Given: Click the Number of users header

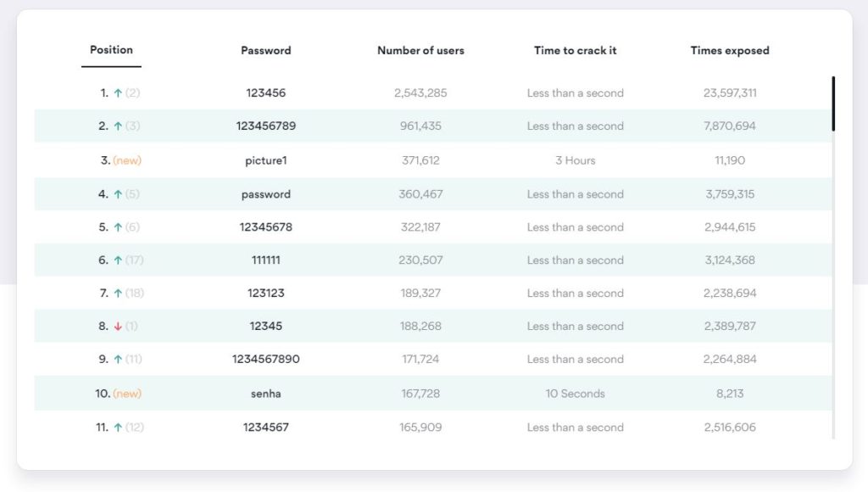Looking at the screenshot, I should tap(420, 51).
